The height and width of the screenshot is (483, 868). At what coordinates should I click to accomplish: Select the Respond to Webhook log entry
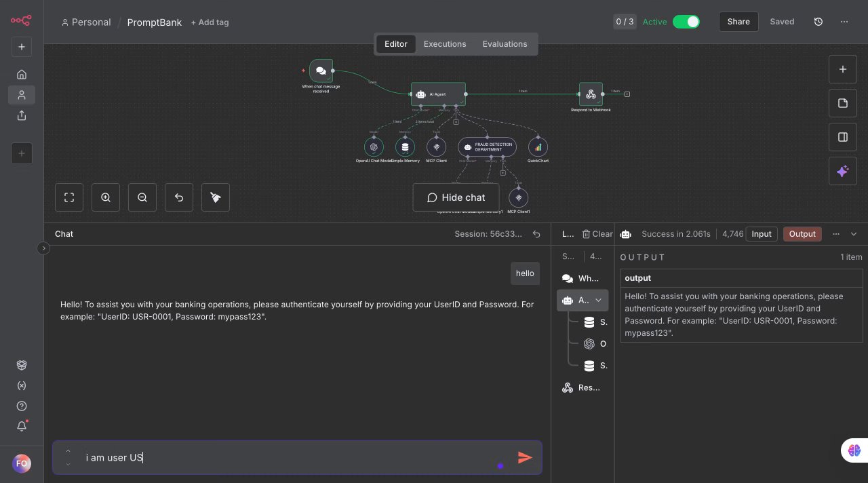(581, 388)
